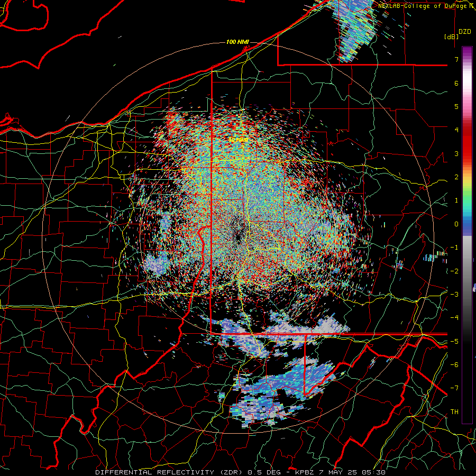The width and height of the screenshot is (476, 476).
Task: Click the "-6" tick label on color scale
Action: 454,365
